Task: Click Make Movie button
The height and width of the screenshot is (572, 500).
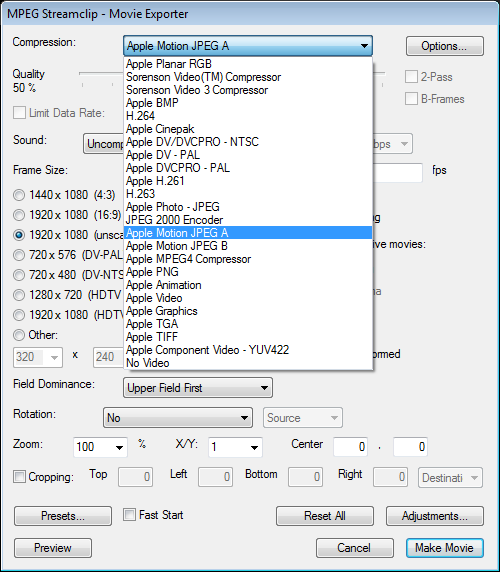Action: [445, 548]
